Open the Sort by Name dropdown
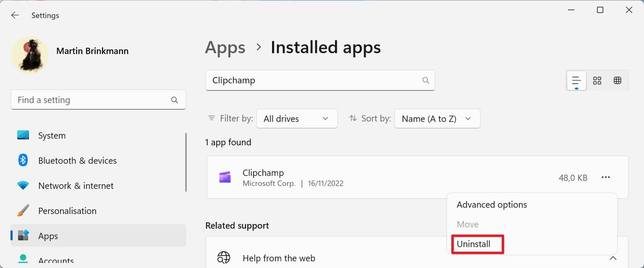This screenshot has height=268, width=644. click(x=436, y=118)
